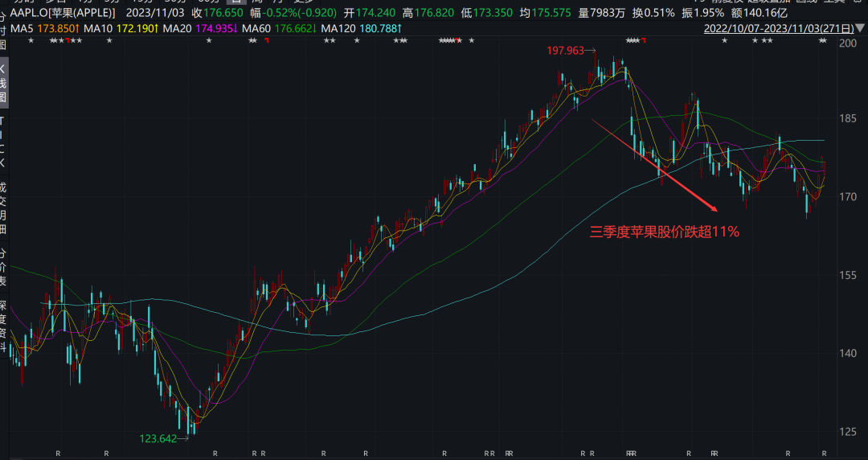Click the opening price 开174.240
This screenshot has width=868, height=460.
369,13
